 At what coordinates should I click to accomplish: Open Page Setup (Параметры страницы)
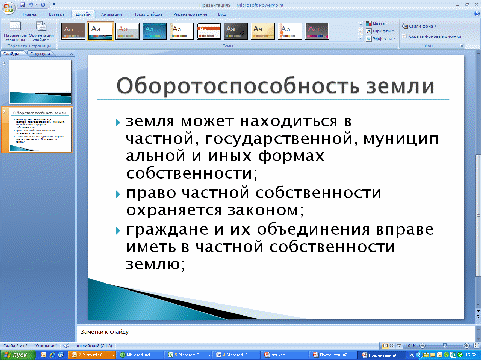(15, 31)
